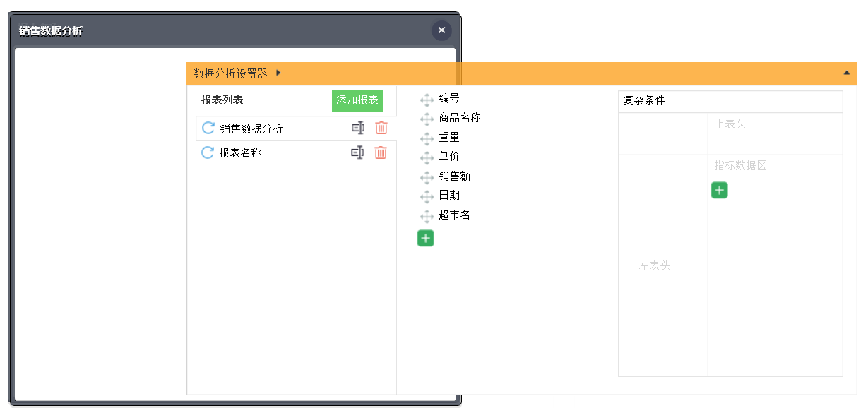Viewport: 868px width, 408px height.
Task: Click the 数据分析设置器 title text
Action: tap(231, 73)
